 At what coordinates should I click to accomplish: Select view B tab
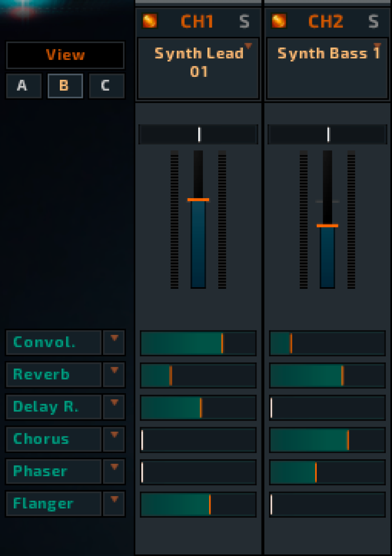[x=64, y=86]
